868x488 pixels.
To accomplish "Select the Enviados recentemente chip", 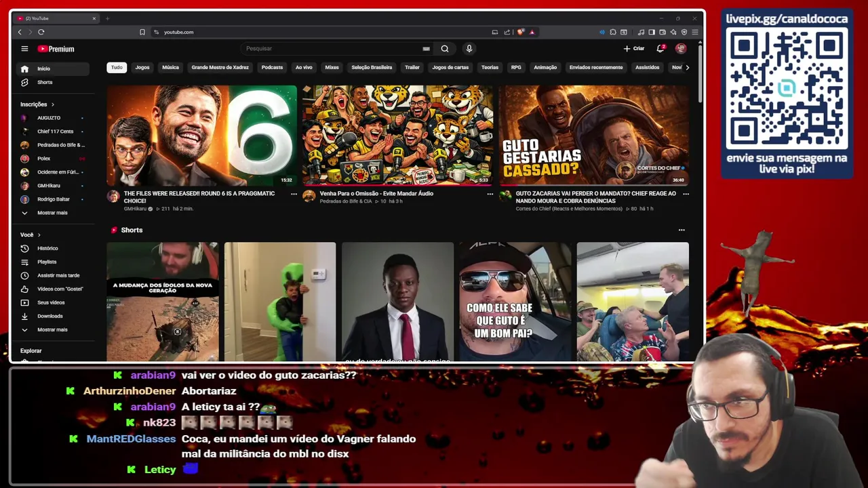I will 596,67.
